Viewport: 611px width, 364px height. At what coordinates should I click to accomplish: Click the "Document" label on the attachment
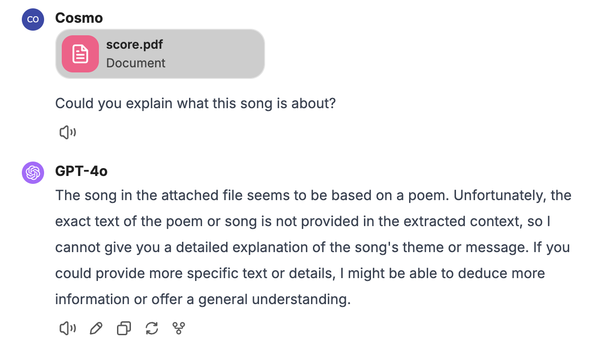(x=136, y=63)
